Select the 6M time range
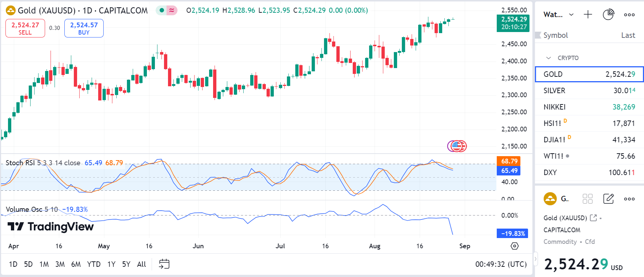 click(76, 264)
